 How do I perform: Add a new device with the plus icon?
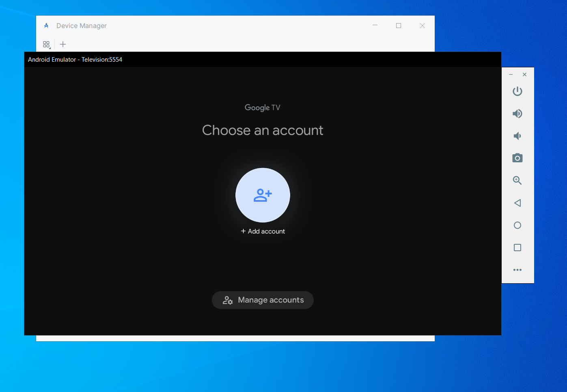coord(63,44)
